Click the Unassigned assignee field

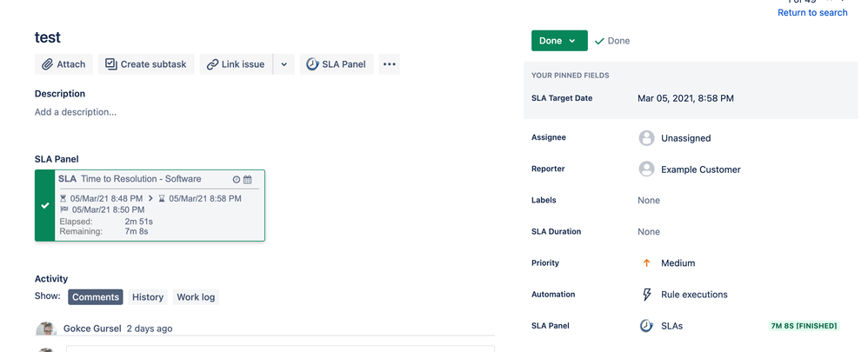[686, 138]
